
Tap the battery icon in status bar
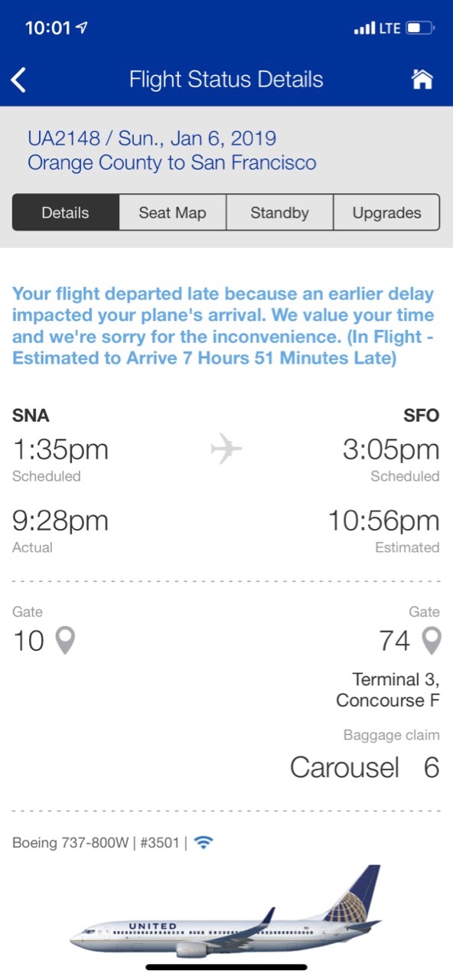coord(420,28)
